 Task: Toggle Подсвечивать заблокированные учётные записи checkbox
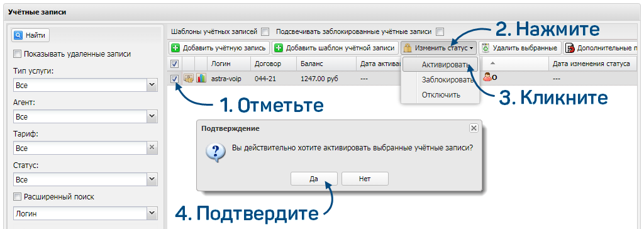pos(440,31)
